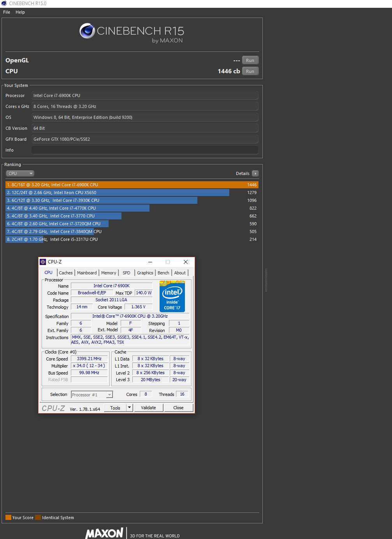The height and width of the screenshot is (539, 392).
Task: Click the Core Speed value 3399.21 MHz
Action: pos(89,359)
